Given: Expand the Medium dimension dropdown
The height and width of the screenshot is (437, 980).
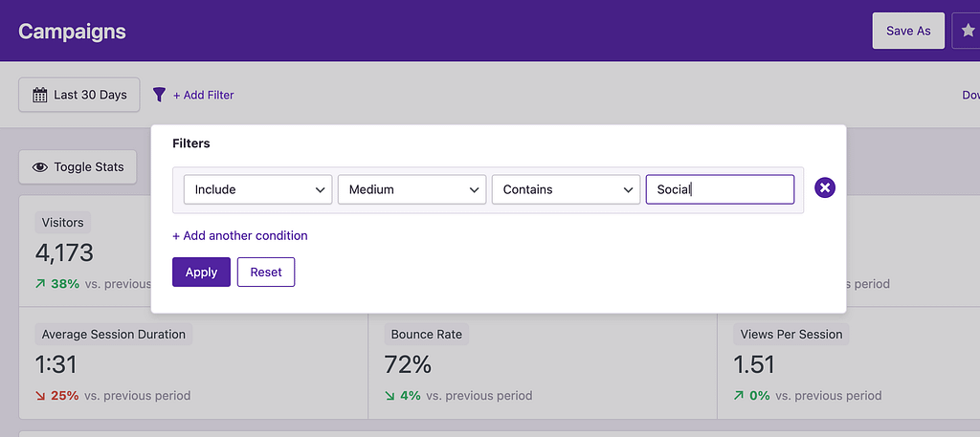Looking at the screenshot, I should tap(412, 189).
